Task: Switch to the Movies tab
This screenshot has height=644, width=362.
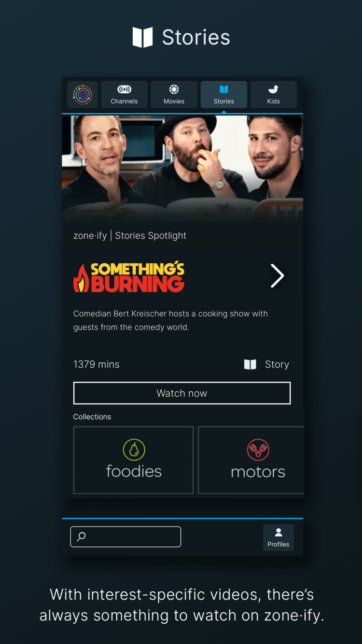Action: point(174,95)
